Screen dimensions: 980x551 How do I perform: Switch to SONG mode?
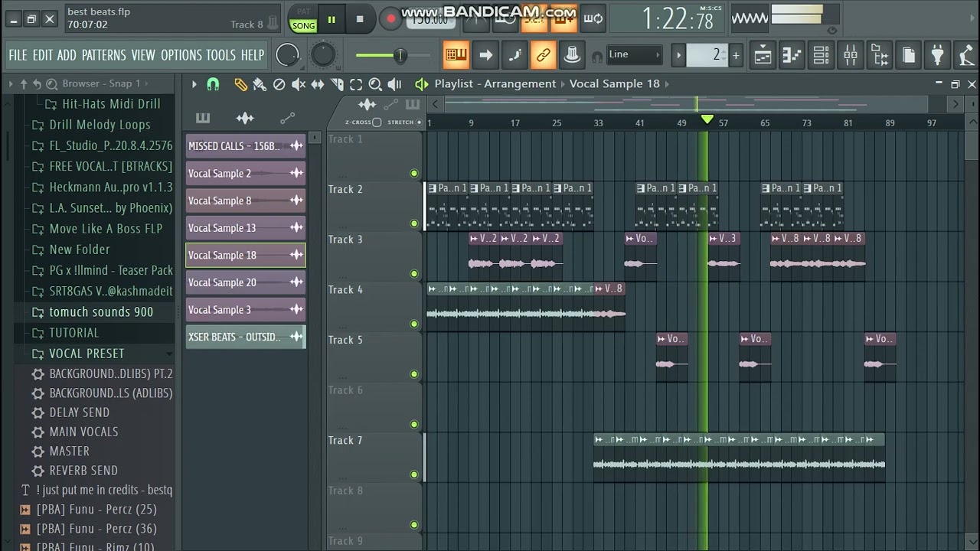[303, 25]
